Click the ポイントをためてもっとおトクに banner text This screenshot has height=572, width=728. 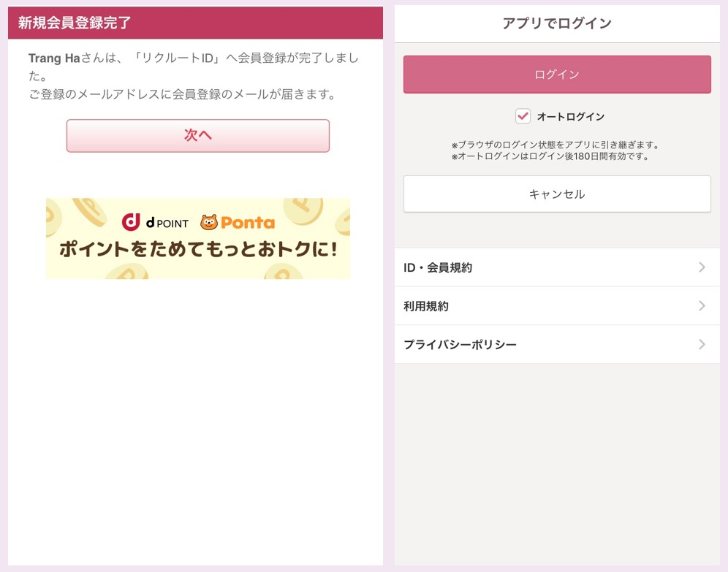click(x=198, y=249)
